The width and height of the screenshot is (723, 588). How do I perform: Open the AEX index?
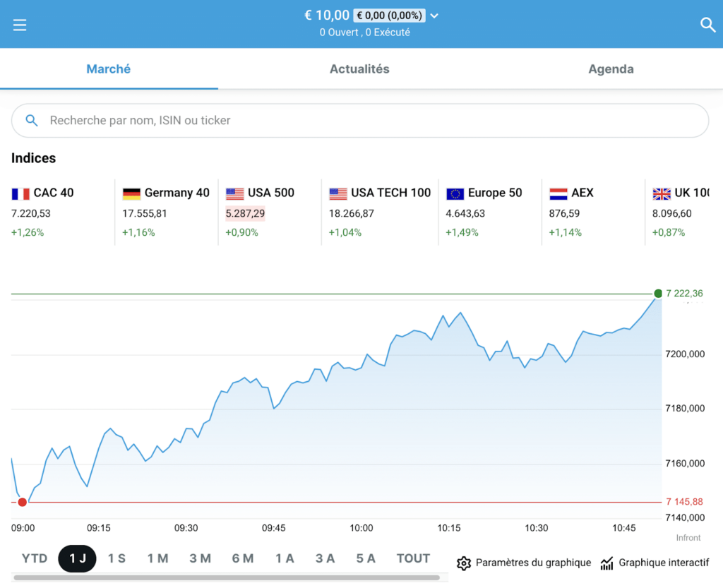(x=582, y=193)
